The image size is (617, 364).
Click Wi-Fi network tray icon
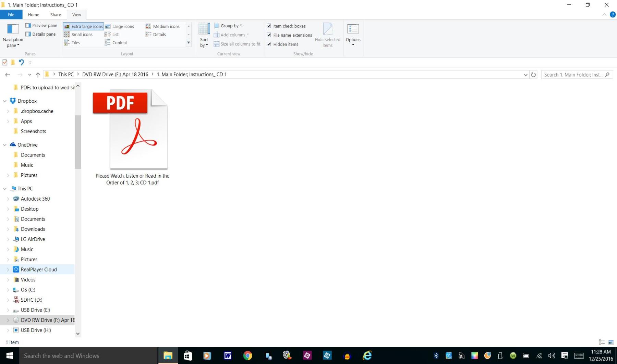pos(539,356)
